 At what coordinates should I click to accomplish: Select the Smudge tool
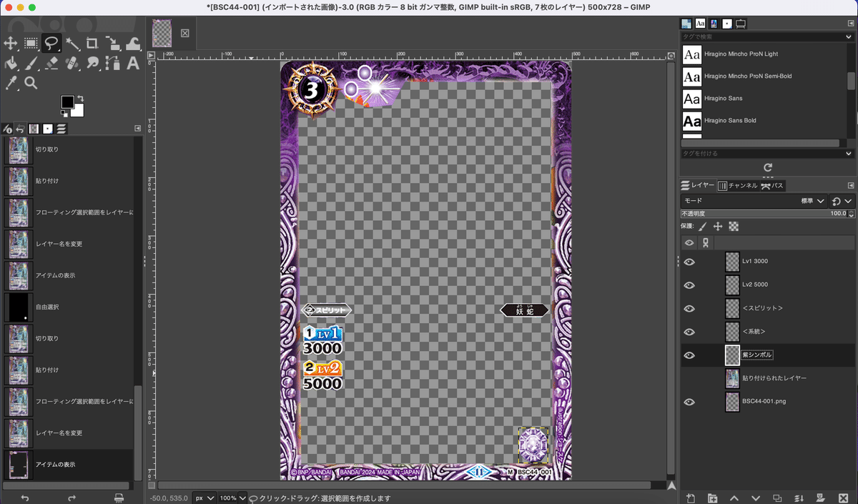pyautogui.click(x=92, y=64)
